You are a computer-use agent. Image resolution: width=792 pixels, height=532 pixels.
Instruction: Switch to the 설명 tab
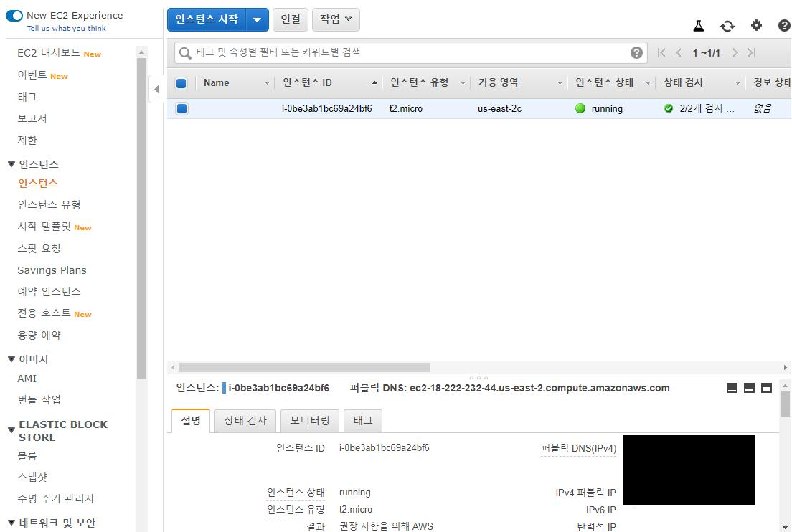point(191,420)
